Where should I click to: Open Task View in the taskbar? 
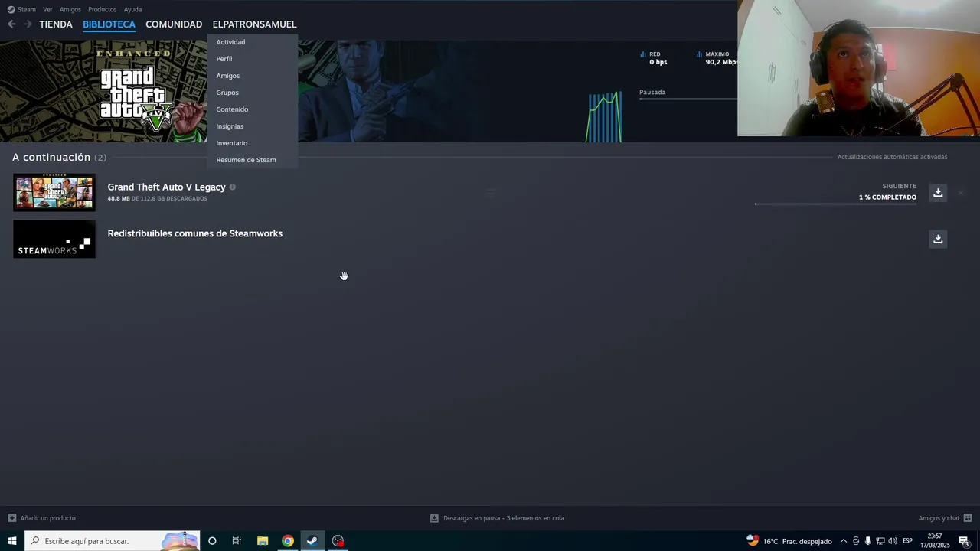[x=237, y=541]
